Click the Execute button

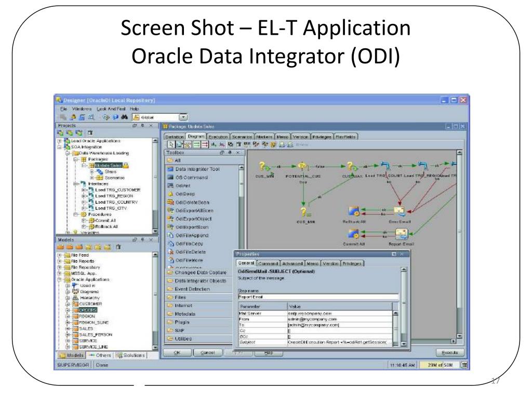coord(450,353)
